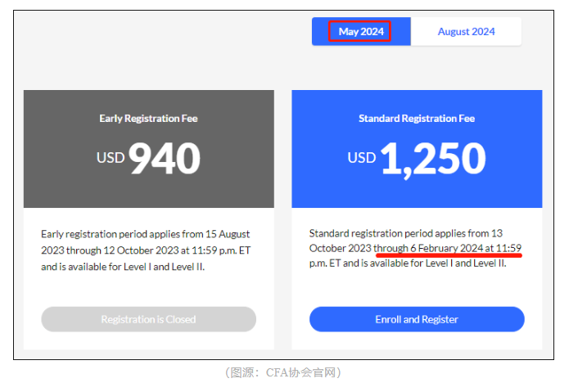Click the Early Registration Fee heading
The image size is (578, 392).
(148, 119)
